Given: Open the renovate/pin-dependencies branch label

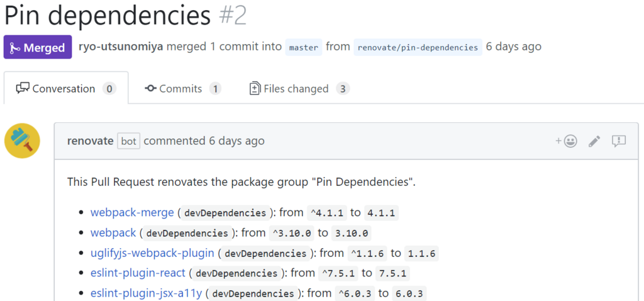Looking at the screenshot, I should coord(418,47).
